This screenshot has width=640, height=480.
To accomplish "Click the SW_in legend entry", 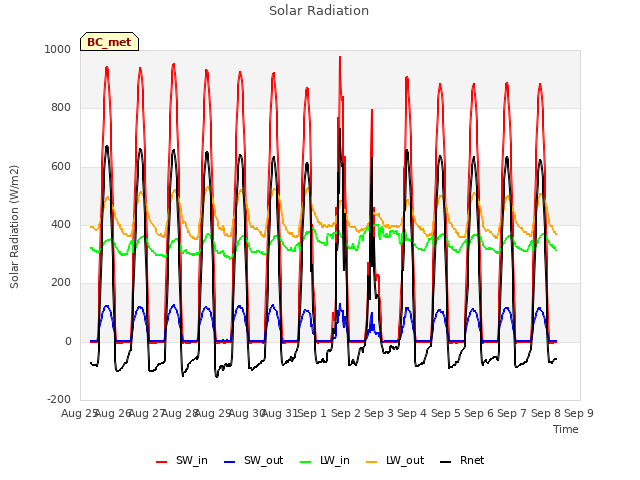I will pos(182,461).
